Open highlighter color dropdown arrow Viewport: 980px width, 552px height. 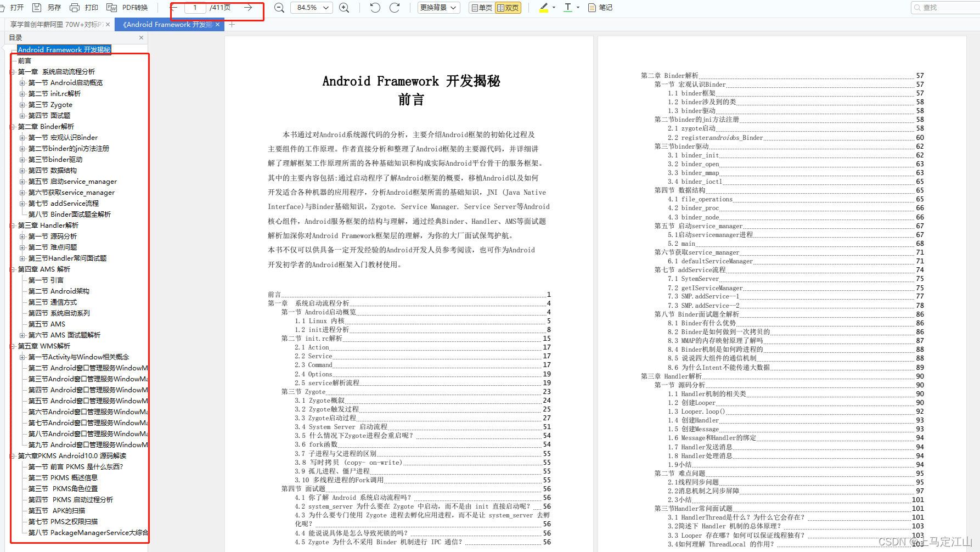pyautogui.click(x=554, y=8)
